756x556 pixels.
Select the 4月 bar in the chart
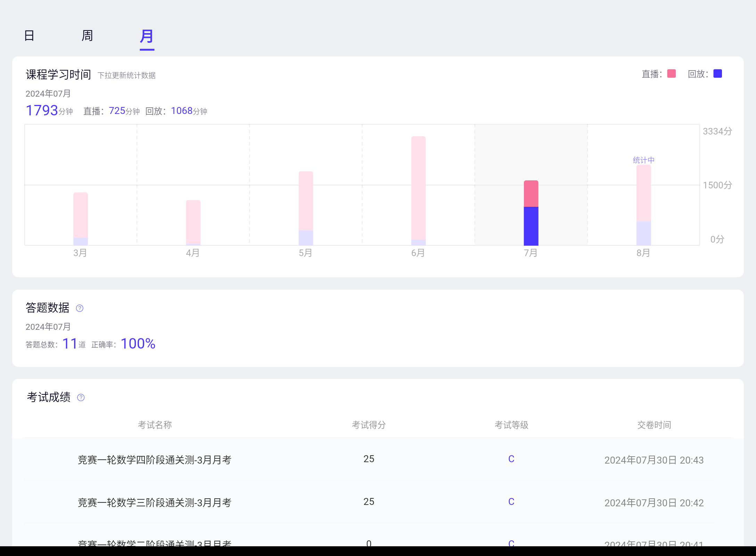tap(193, 223)
